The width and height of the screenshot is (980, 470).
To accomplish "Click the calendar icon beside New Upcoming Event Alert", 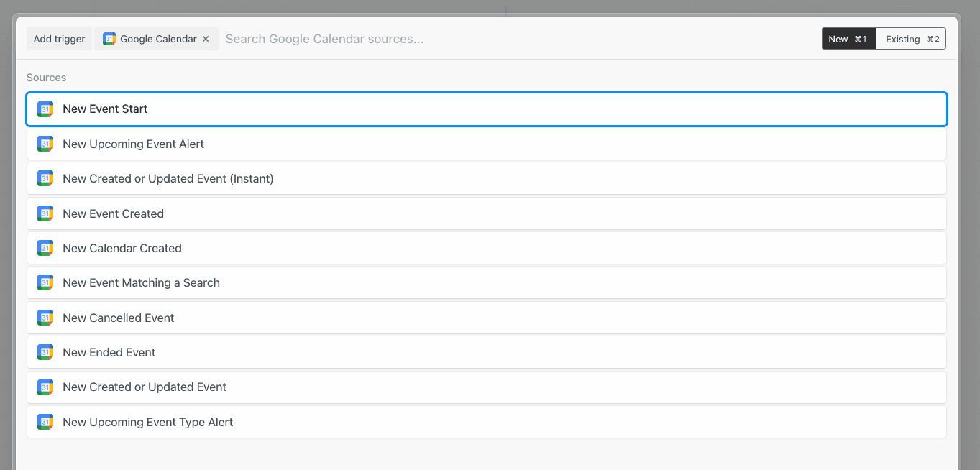I will 45,144.
